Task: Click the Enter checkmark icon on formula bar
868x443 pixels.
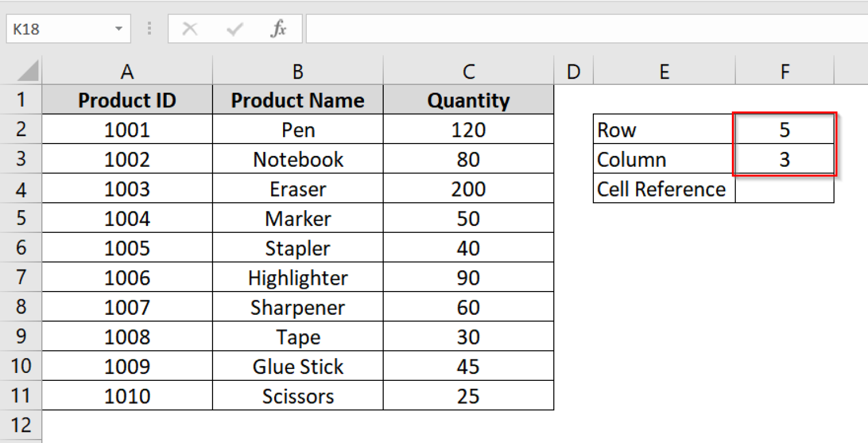Action: 235,29
